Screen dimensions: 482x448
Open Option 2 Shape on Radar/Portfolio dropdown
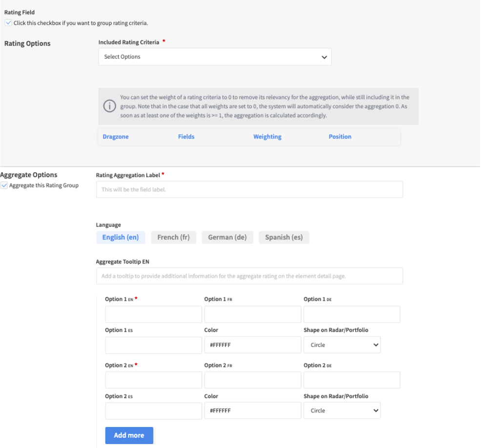pyautogui.click(x=341, y=411)
